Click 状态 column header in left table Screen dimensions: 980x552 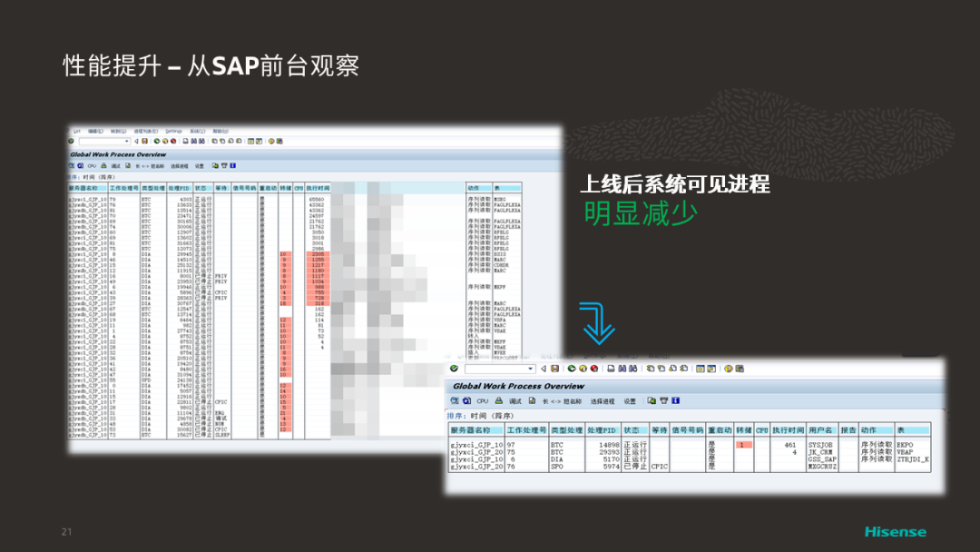click(x=203, y=188)
